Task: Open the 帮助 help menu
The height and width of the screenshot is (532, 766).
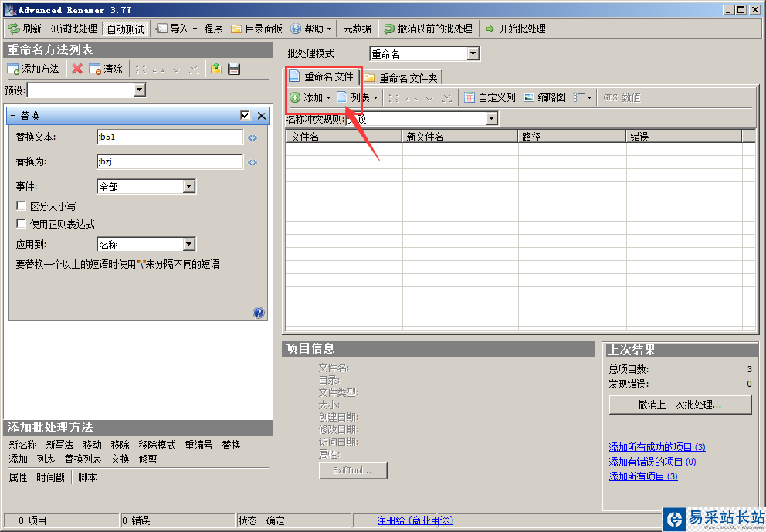Action: point(311,29)
